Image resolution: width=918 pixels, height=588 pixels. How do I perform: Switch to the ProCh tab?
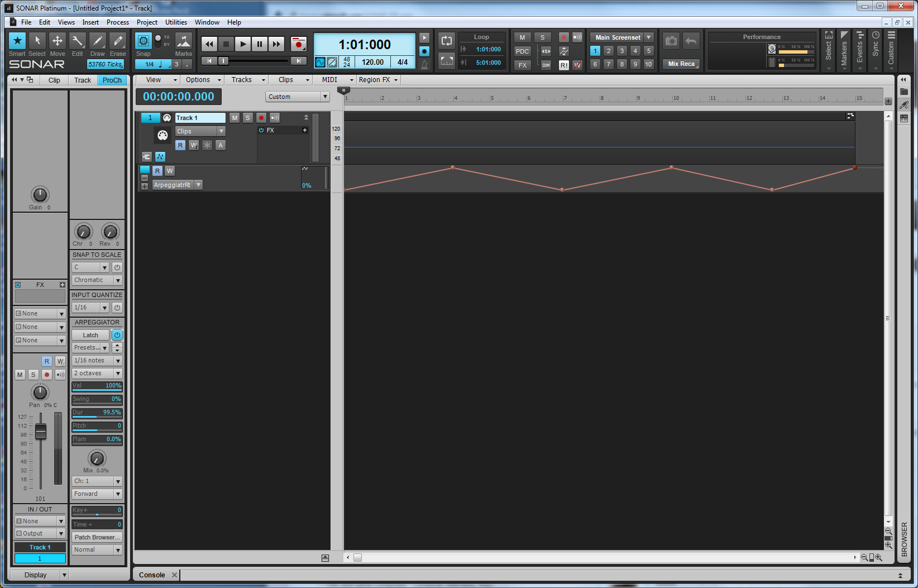tap(112, 80)
